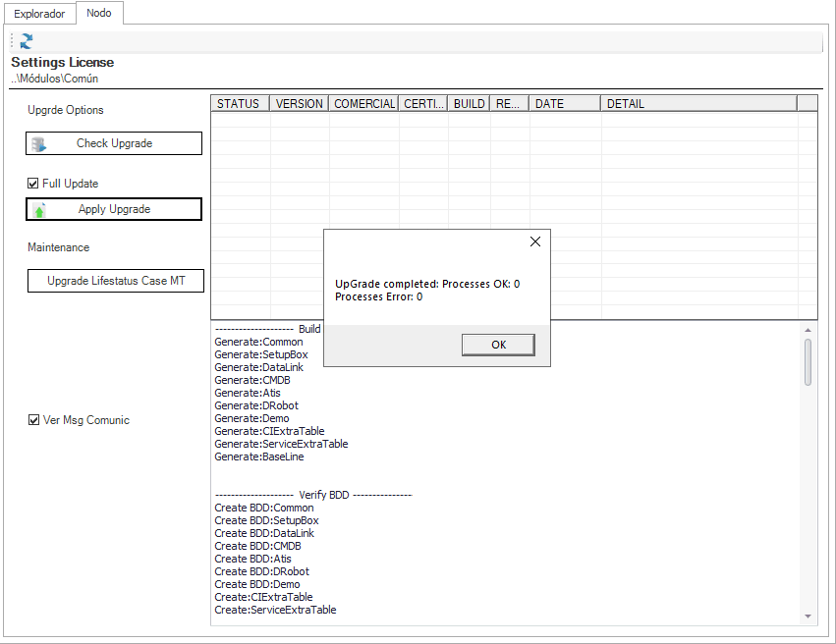Click the Generate:CMDB log line
836x644 pixels.
(252, 380)
